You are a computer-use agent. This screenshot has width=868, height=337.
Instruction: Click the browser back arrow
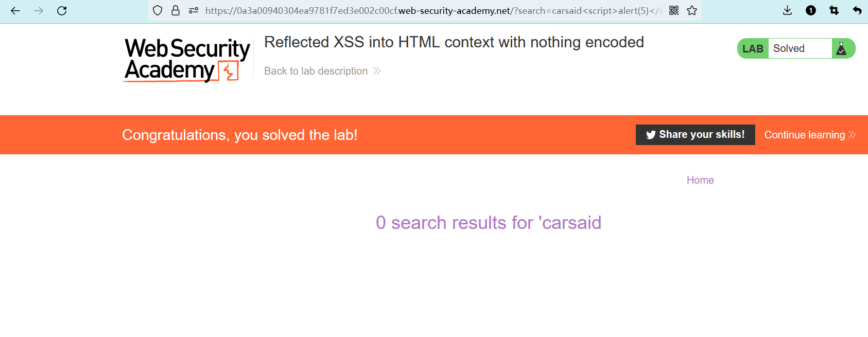(15, 11)
